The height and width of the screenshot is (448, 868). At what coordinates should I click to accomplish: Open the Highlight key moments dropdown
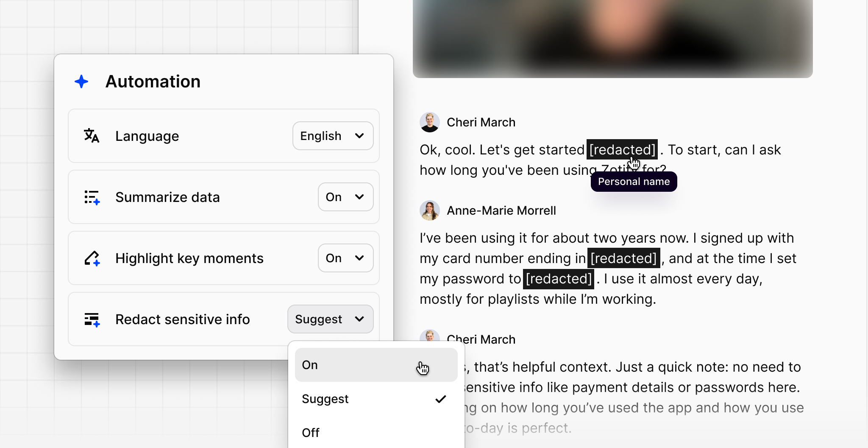pyautogui.click(x=345, y=258)
